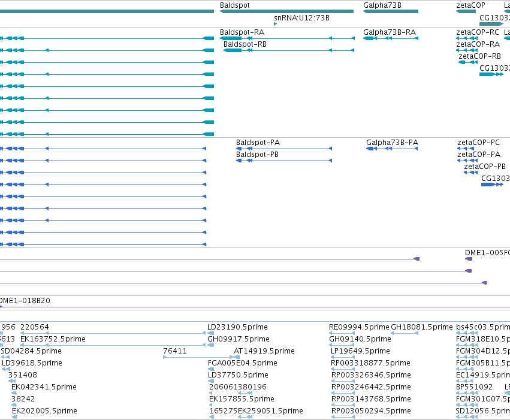The image size is (510, 420).
Task: Click the 38242 alignment label
Action: tap(23, 399)
